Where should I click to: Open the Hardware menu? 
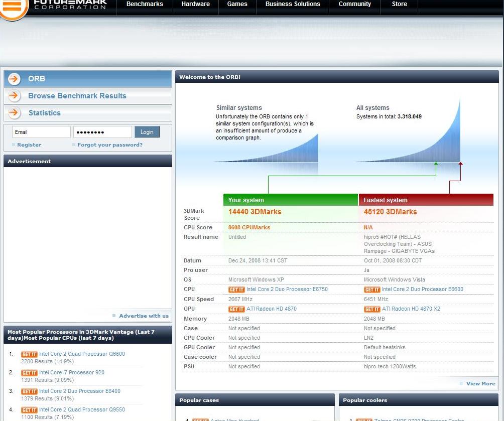coord(195,4)
